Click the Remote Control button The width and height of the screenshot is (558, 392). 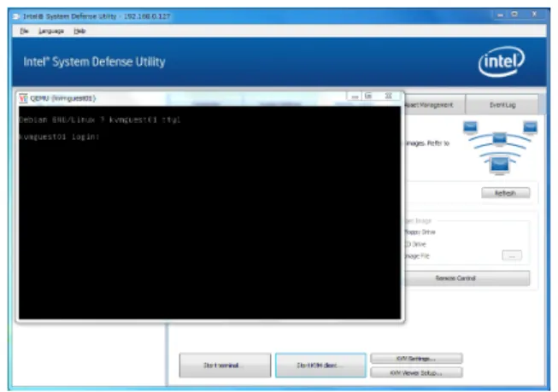coord(467,278)
